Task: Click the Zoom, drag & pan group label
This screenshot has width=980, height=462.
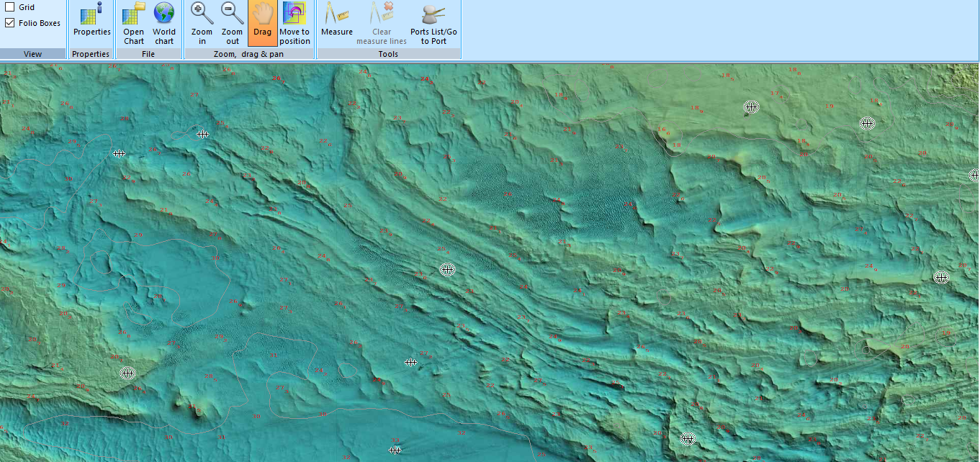Action: 249,53
